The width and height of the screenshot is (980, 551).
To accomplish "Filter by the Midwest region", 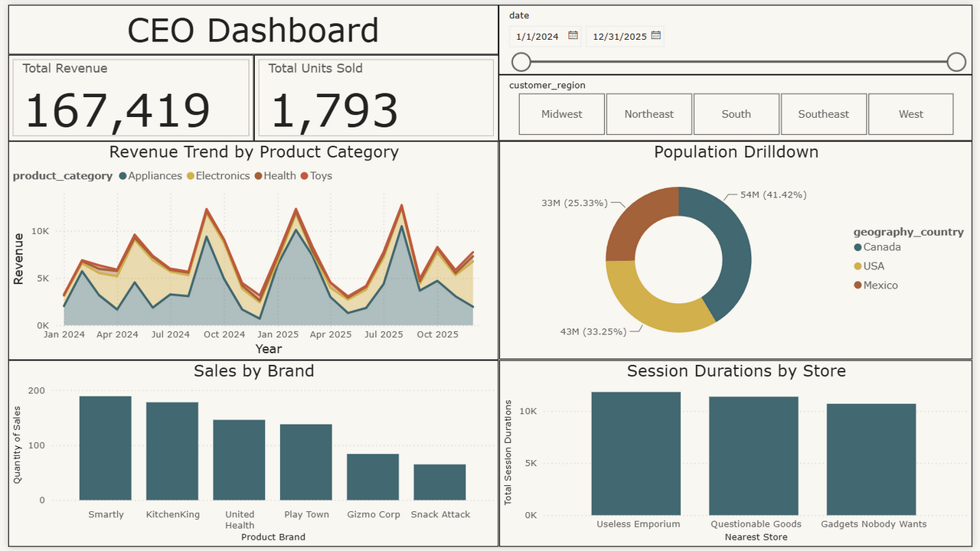I will [562, 114].
